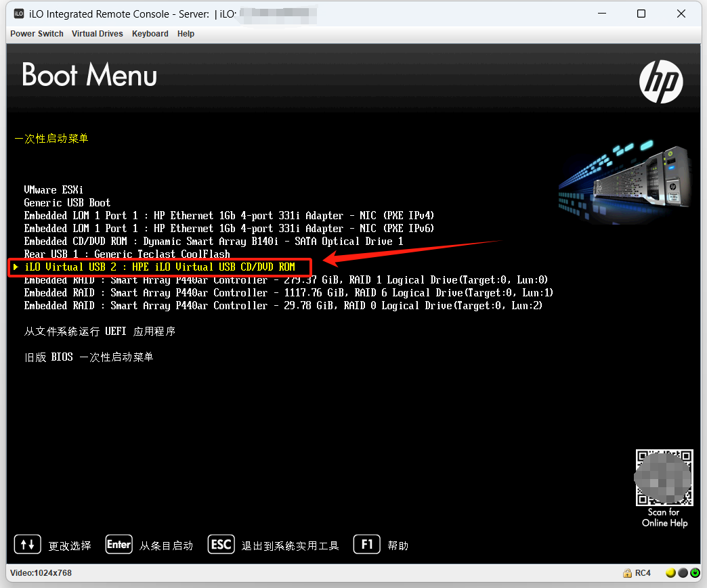Select the PXE IPv4 network boot entry
707x588 pixels.
tap(229, 216)
